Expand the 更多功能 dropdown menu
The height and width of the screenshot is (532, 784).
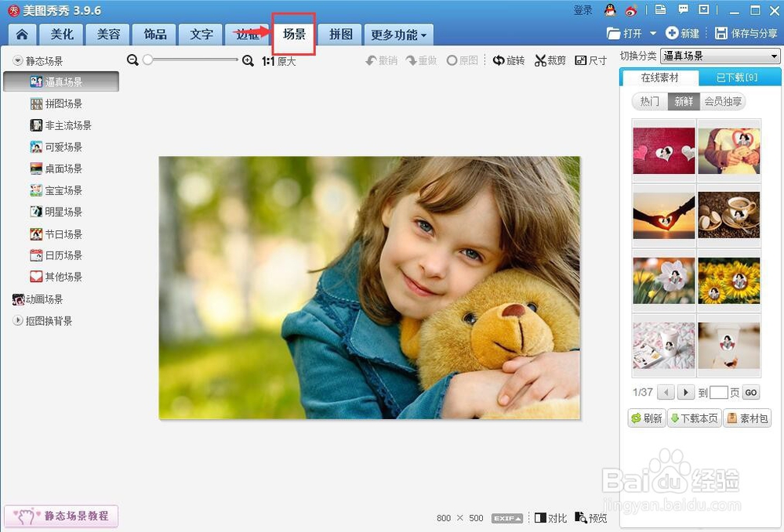[398, 34]
